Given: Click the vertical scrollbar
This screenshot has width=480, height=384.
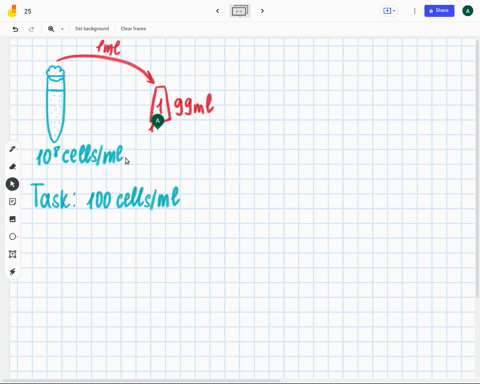Looking at the screenshot, I should 477,170.
